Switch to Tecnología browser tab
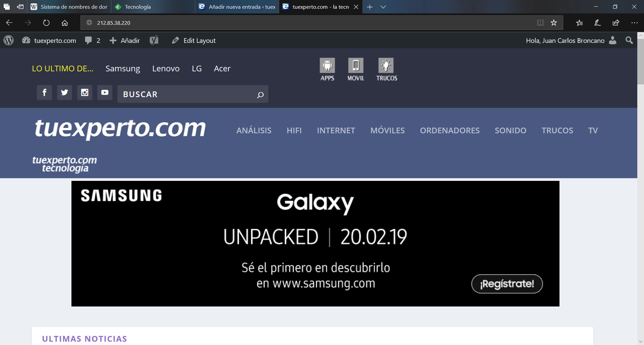Image resolution: width=644 pixels, height=345 pixels. click(153, 7)
